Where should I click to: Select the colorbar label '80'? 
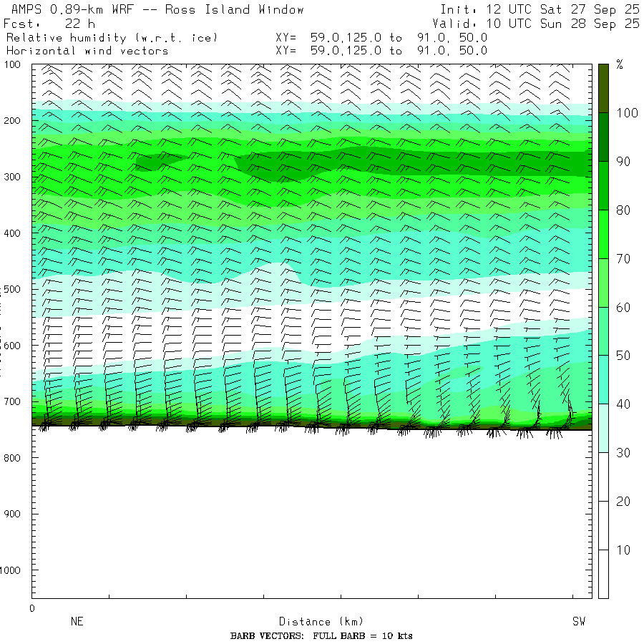(x=623, y=210)
